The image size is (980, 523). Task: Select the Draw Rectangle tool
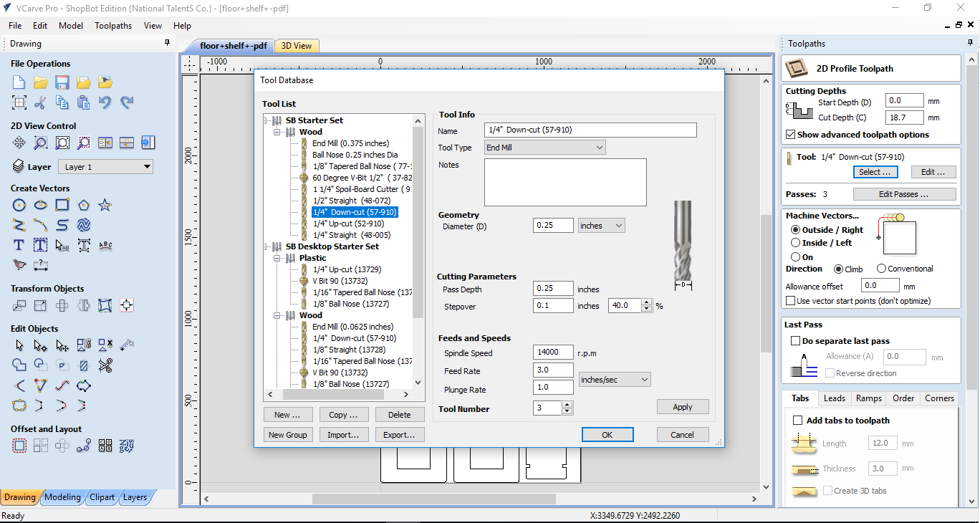tap(62, 206)
